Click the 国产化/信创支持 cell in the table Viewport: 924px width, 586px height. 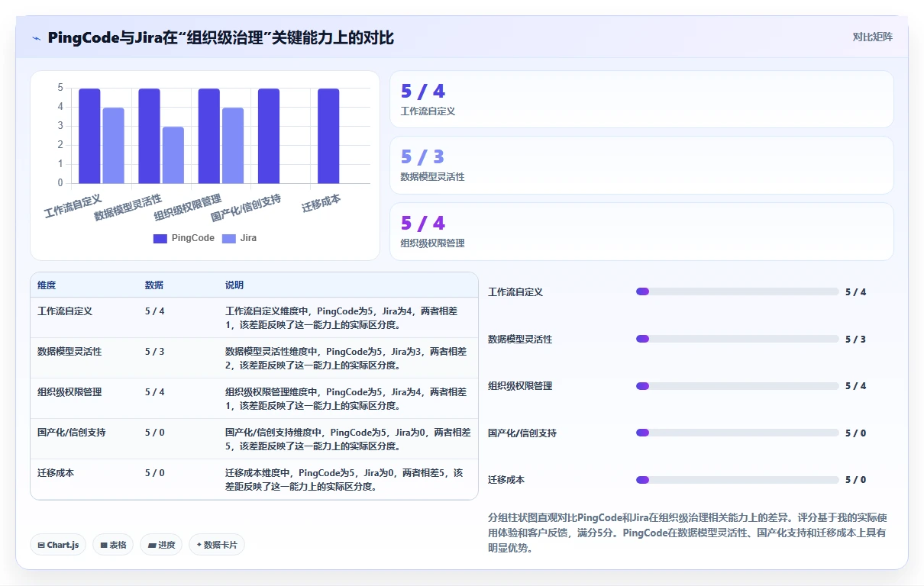[x=72, y=433]
